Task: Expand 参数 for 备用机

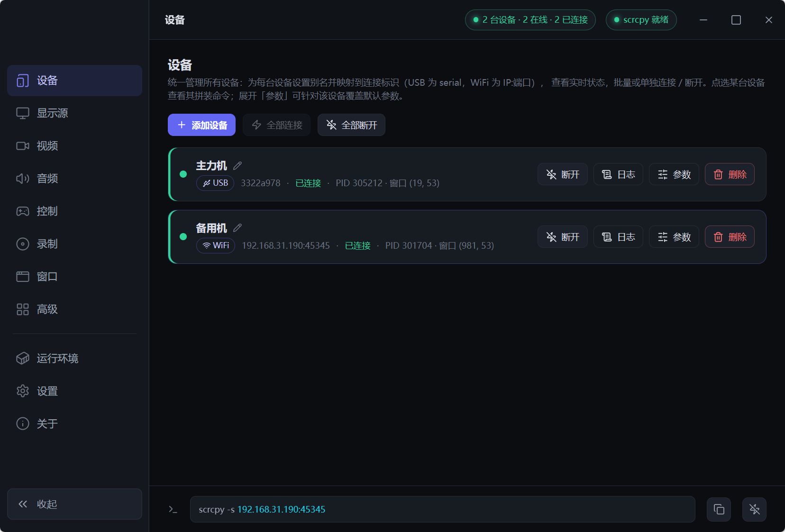Action: [674, 237]
